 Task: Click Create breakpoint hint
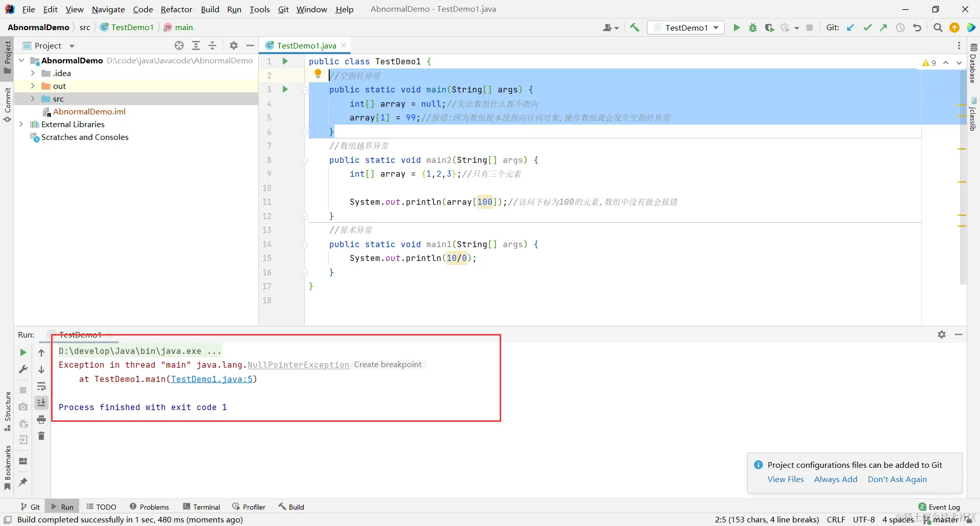[388, 365]
